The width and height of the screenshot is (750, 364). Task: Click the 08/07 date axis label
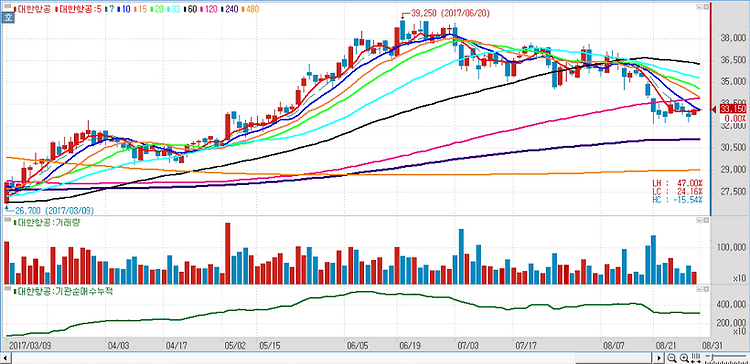tap(614, 345)
